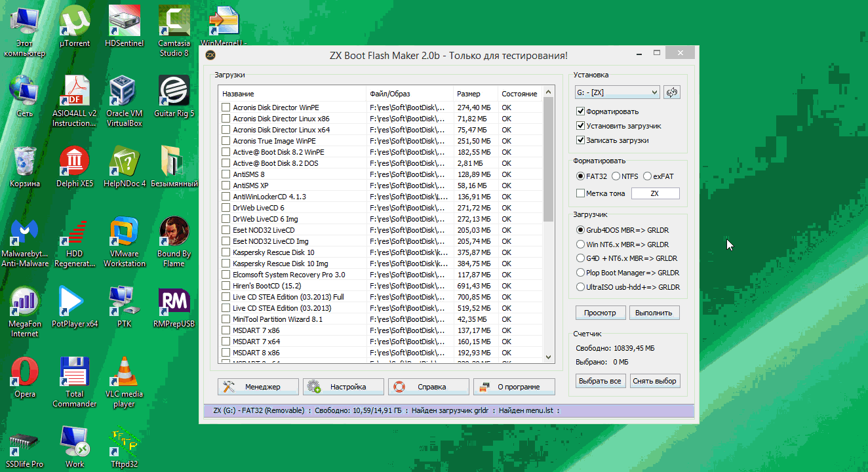
Task: Click the boot list vertical scrollbar thumb
Action: click(x=549, y=159)
